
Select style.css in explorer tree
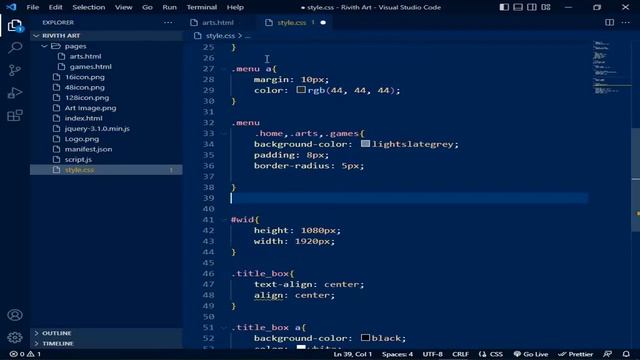coord(106,170)
